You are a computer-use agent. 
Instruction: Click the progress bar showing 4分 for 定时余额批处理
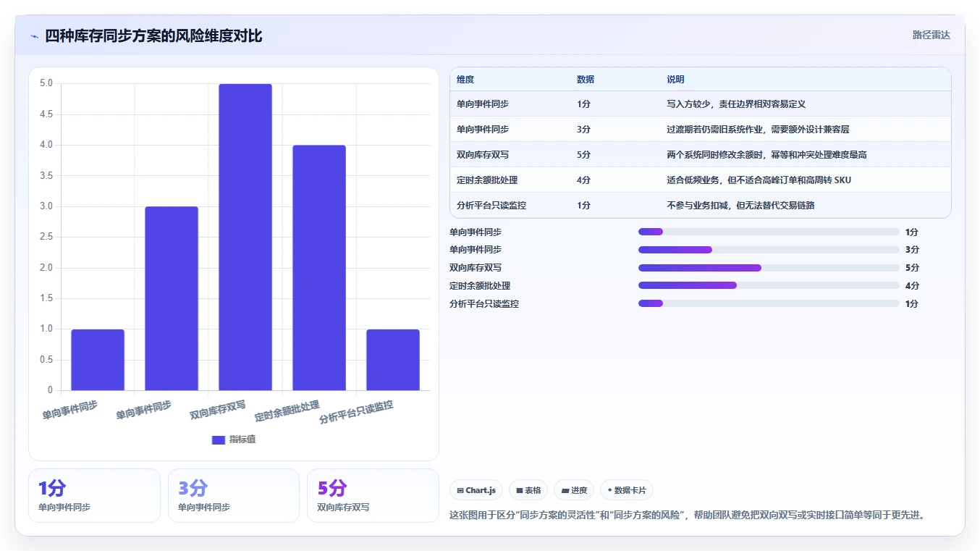tap(769, 286)
